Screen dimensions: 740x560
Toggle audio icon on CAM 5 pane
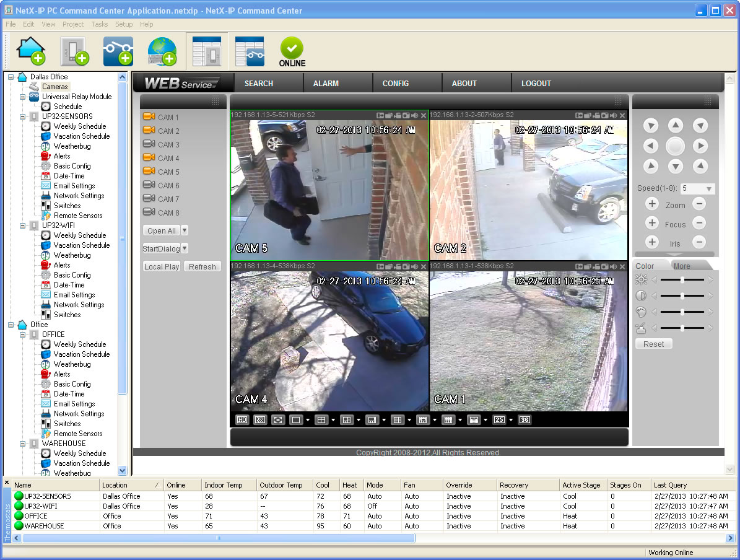tap(414, 115)
